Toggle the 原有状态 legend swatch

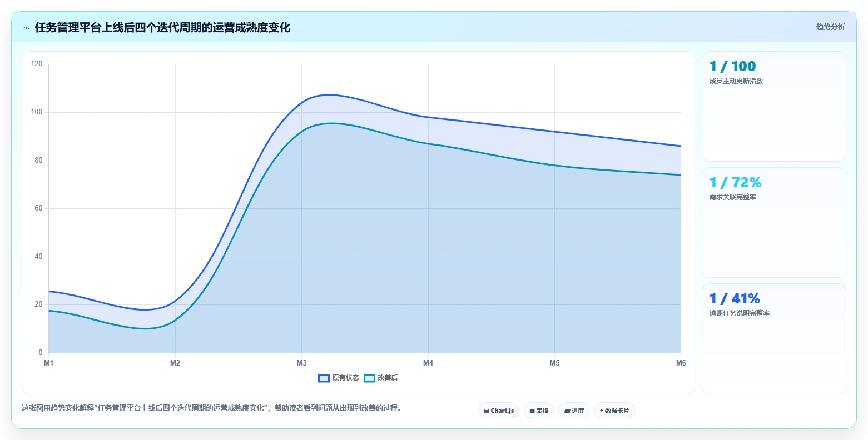click(x=324, y=378)
